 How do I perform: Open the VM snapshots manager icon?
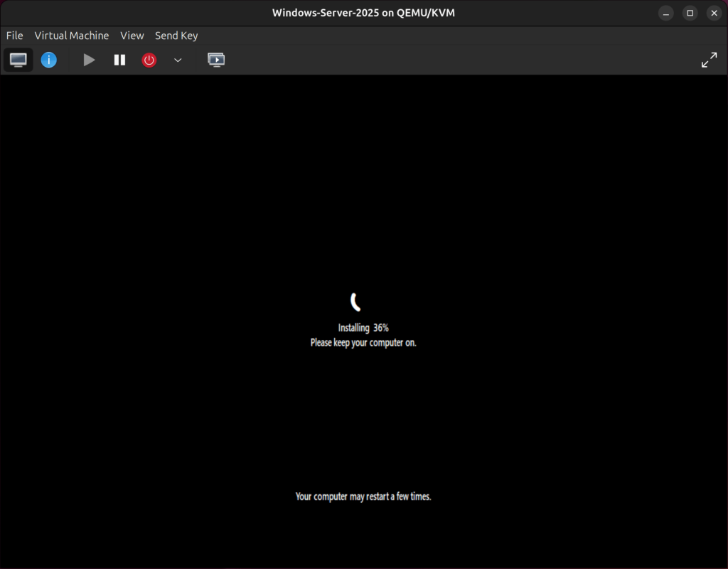tap(216, 60)
